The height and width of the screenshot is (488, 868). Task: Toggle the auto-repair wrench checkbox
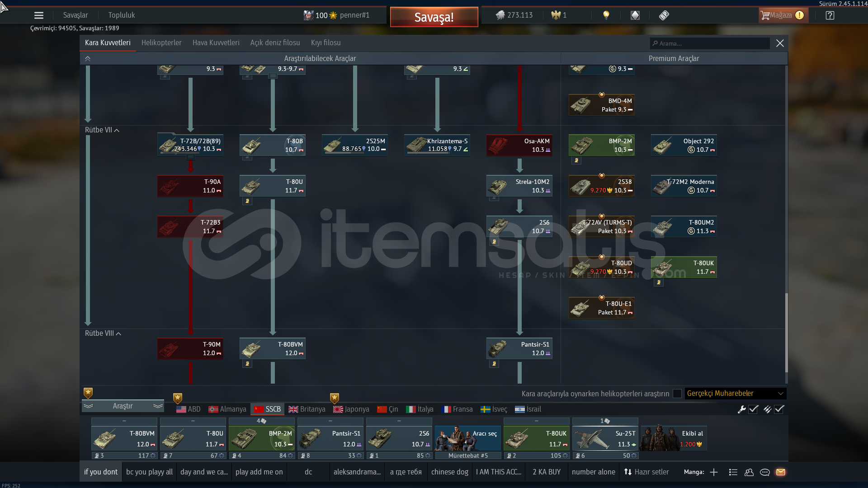[x=753, y=409]
